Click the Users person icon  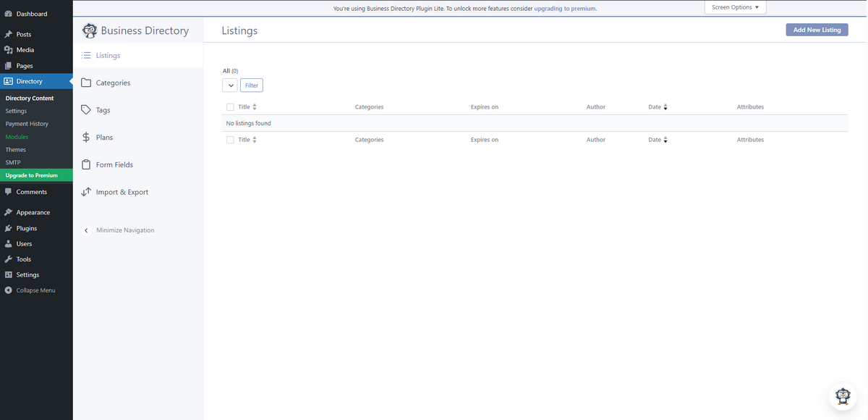8,244
